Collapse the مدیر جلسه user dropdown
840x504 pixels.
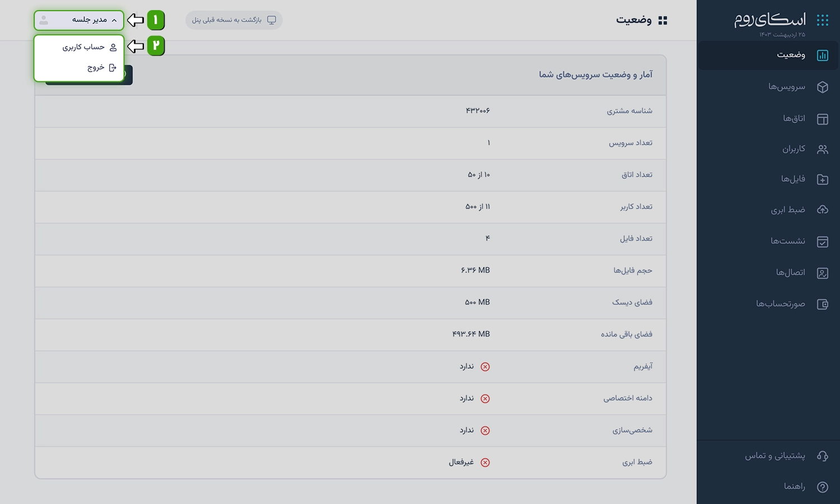79,20
